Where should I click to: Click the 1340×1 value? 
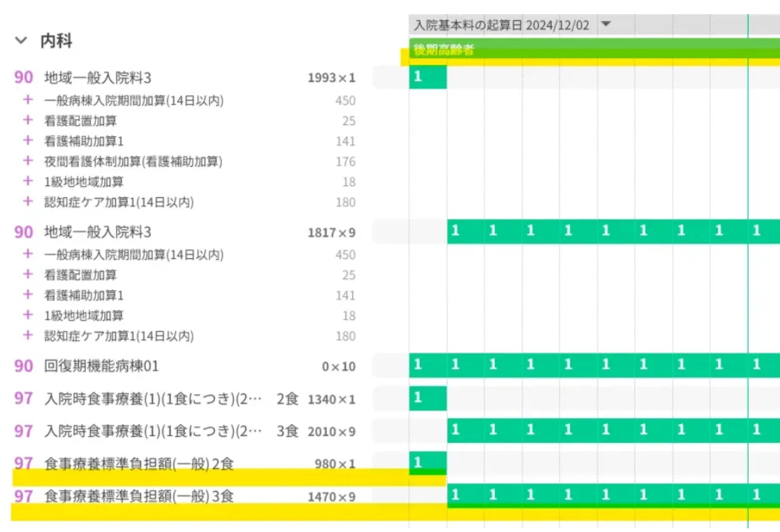pyautogui.click(x=331, y=400)
